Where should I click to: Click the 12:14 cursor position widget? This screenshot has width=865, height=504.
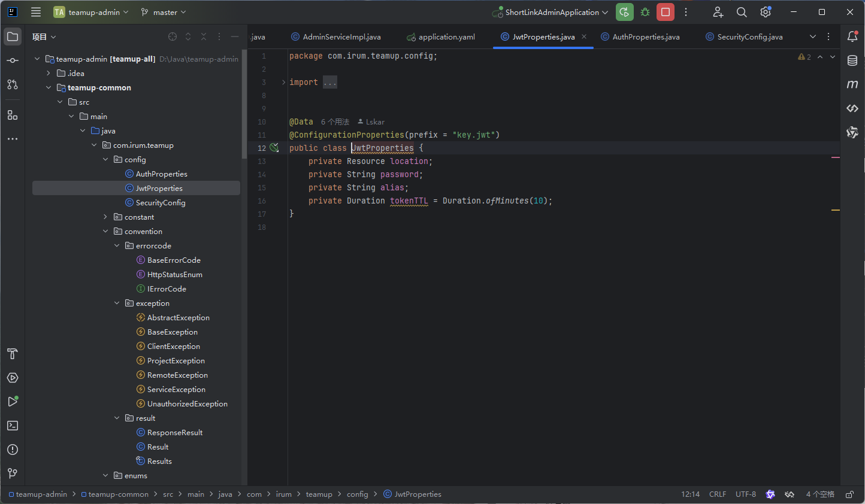(690, 494)
